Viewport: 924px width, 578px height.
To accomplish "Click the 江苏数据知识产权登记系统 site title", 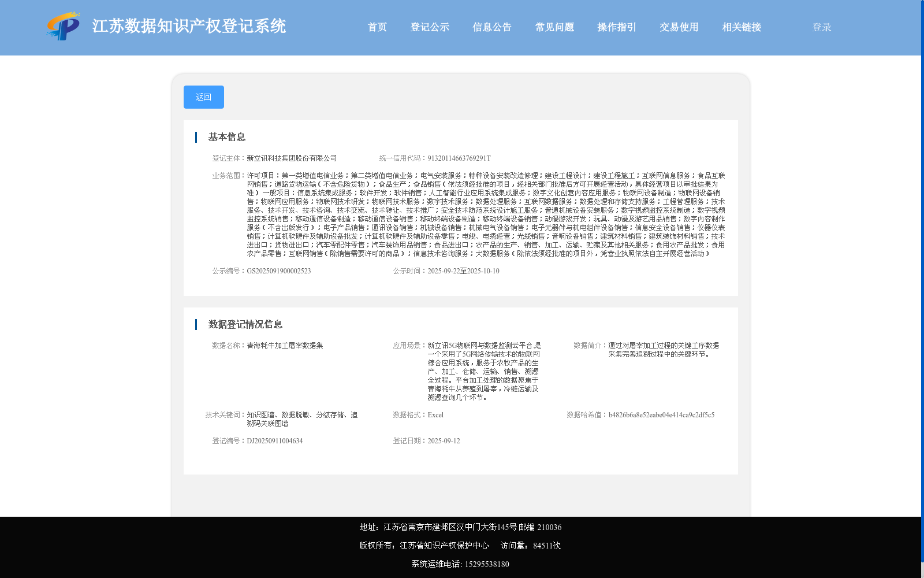I will pos(189,26).
